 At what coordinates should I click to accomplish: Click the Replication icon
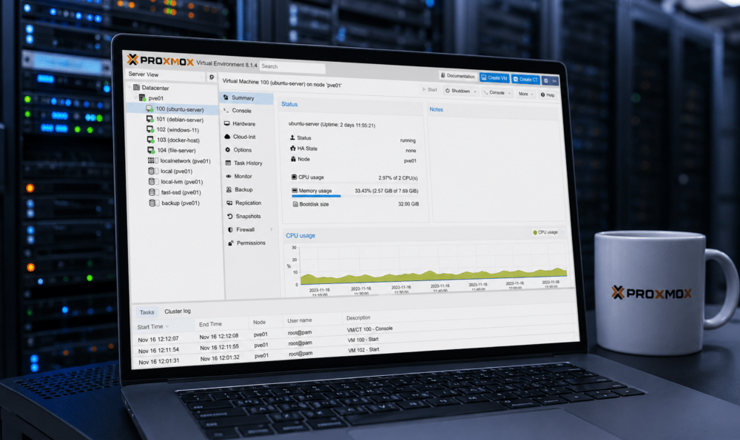229,203
